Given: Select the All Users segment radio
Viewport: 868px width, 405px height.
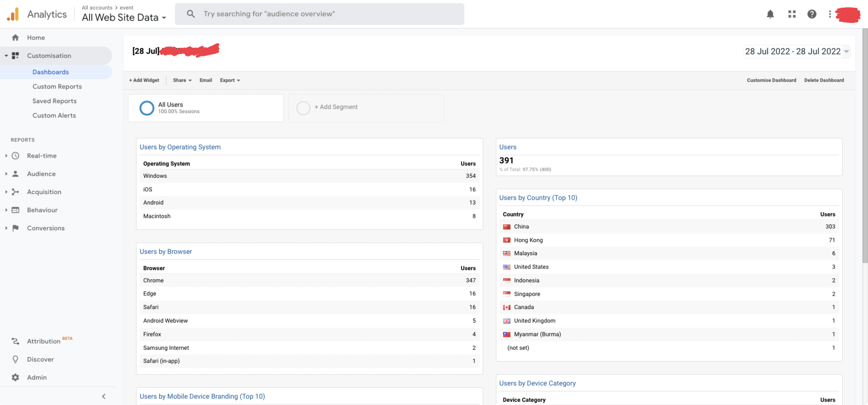Looking at the screenshot, I should pyautogui.click(x=146, y=107).
